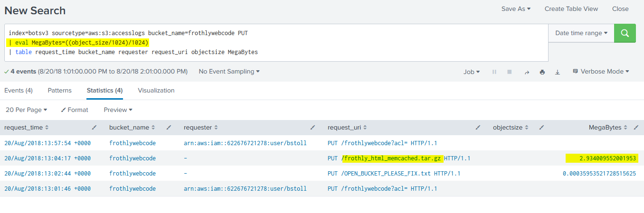Switch to Visualization tab
The width and height of the screenshot is (644, 213).
[156, 90]
